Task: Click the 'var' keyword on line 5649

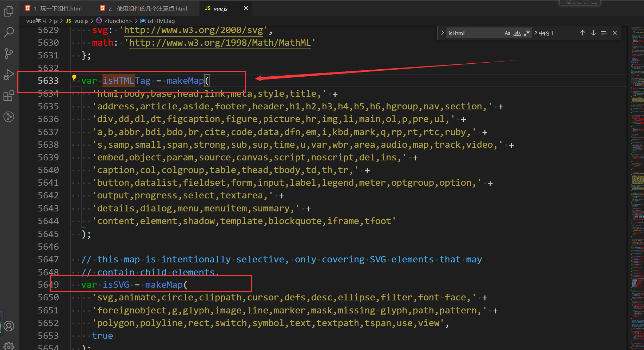Action: [89, 285]
